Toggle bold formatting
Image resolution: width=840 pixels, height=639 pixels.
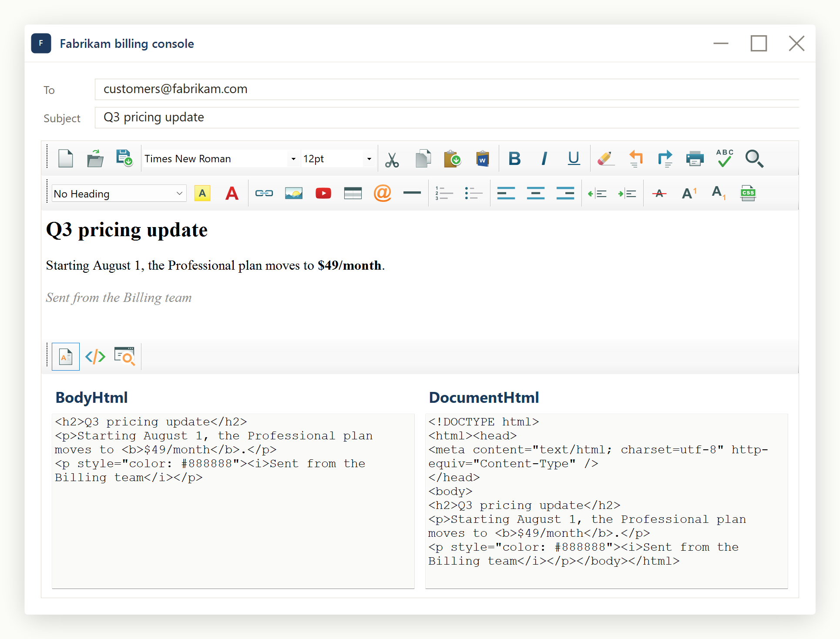(x=514, y=159)
